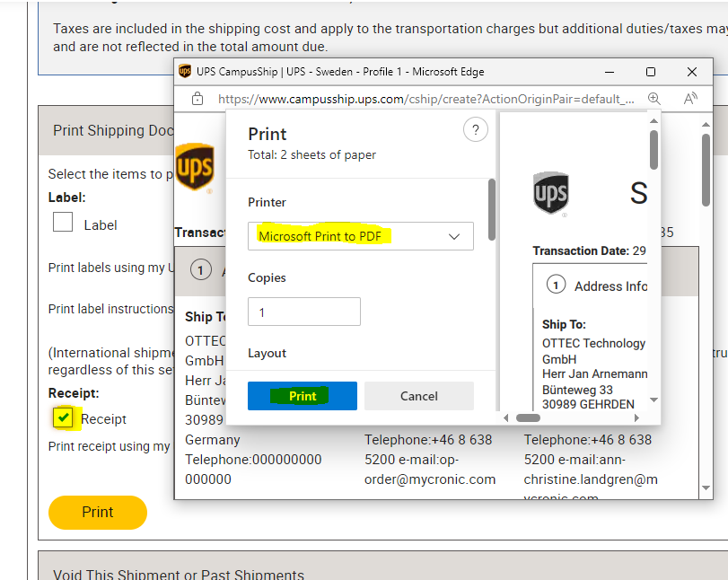Cancel the Print dialog
The image size is (728, 580).
click(419, 396)
